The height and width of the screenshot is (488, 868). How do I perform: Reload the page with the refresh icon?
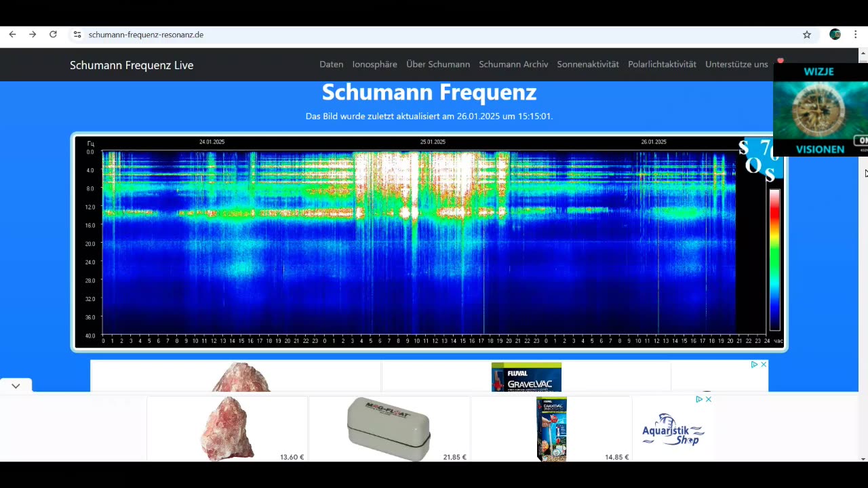click(x=53, y=35)
